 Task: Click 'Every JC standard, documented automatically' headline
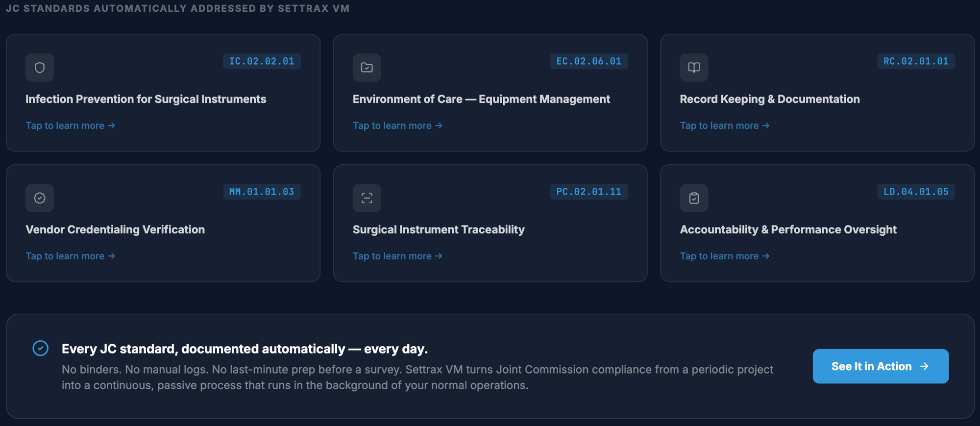tap(245, 349)
